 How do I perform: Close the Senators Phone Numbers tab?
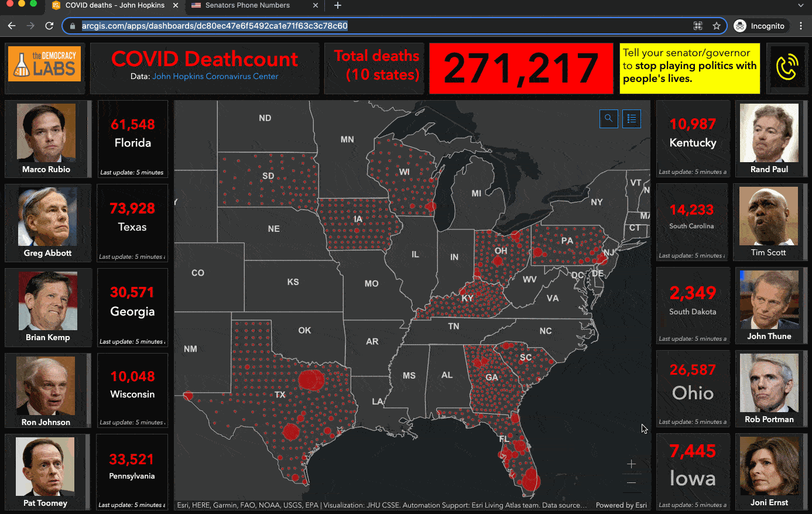(x=316, y=5)
